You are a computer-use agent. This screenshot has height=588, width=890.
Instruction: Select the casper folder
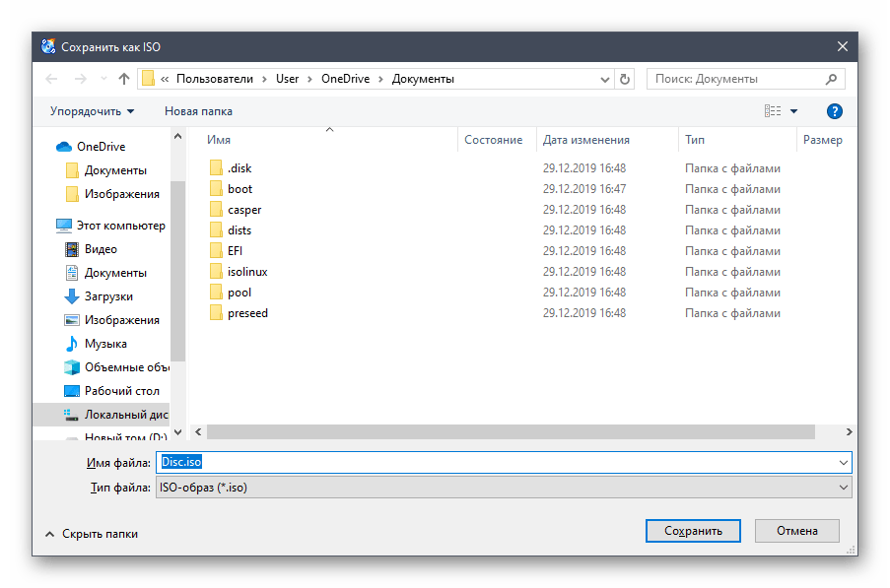click(244, 210)
